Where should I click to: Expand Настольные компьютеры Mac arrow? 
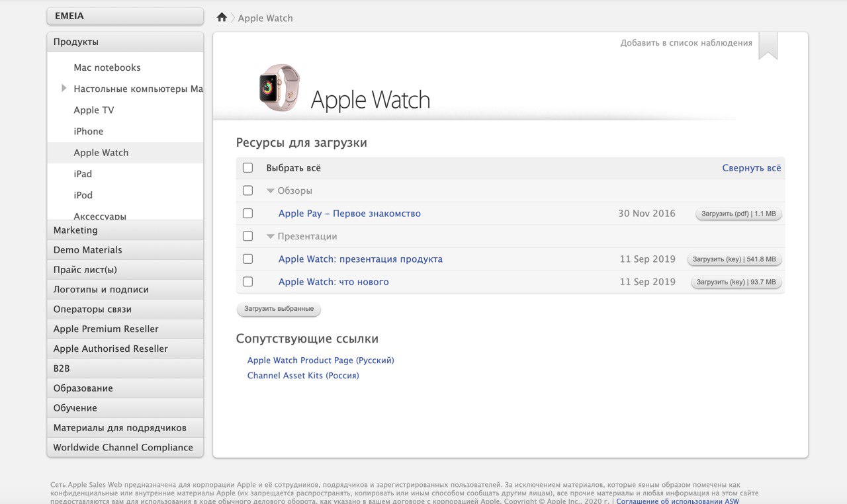click(64, 88)
